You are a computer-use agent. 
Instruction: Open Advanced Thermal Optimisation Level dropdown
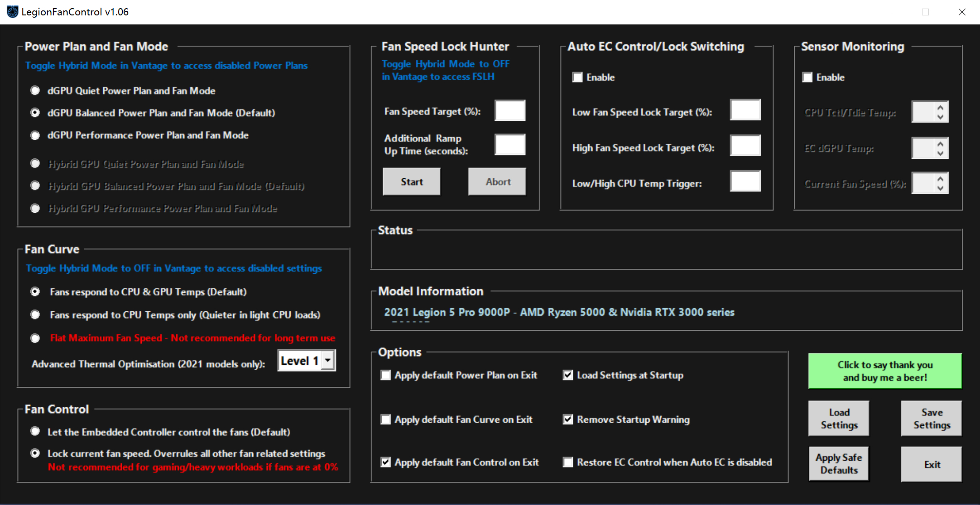pos(328,361)
